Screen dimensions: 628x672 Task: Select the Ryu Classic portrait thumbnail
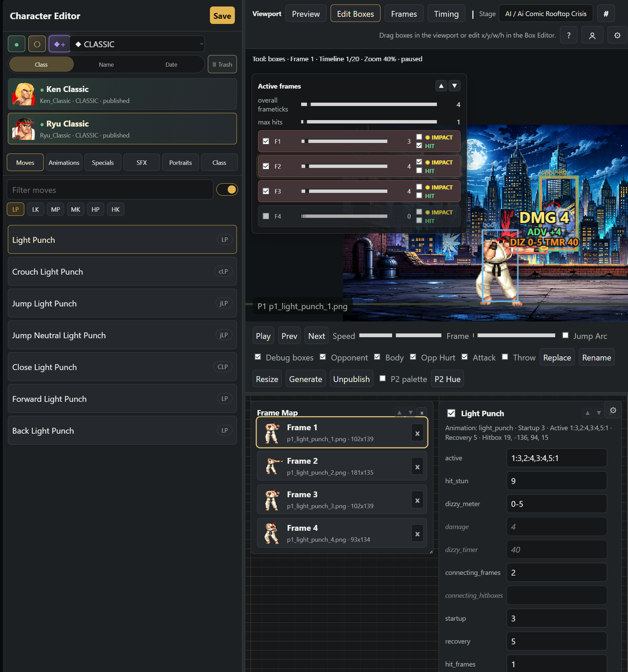[23, 129]
